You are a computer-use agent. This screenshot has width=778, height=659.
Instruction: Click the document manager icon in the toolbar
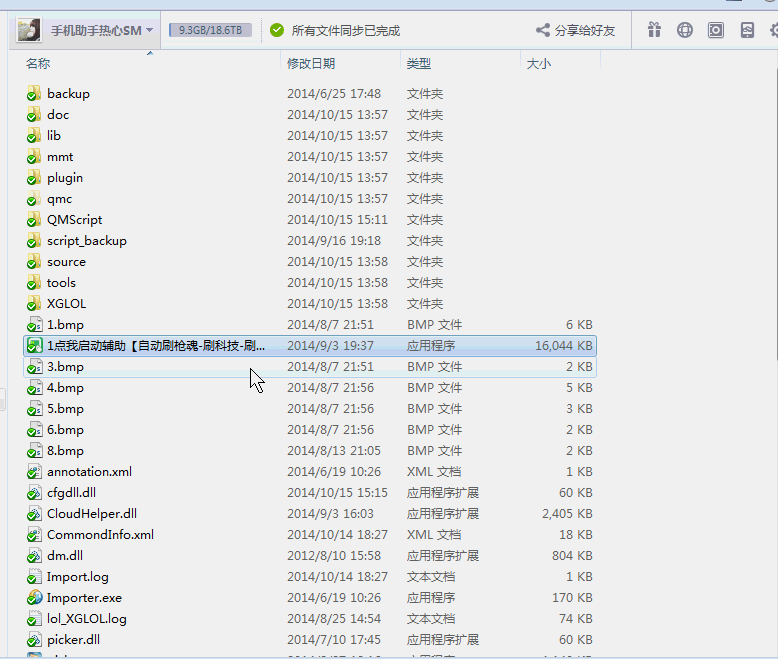point(747,30)
